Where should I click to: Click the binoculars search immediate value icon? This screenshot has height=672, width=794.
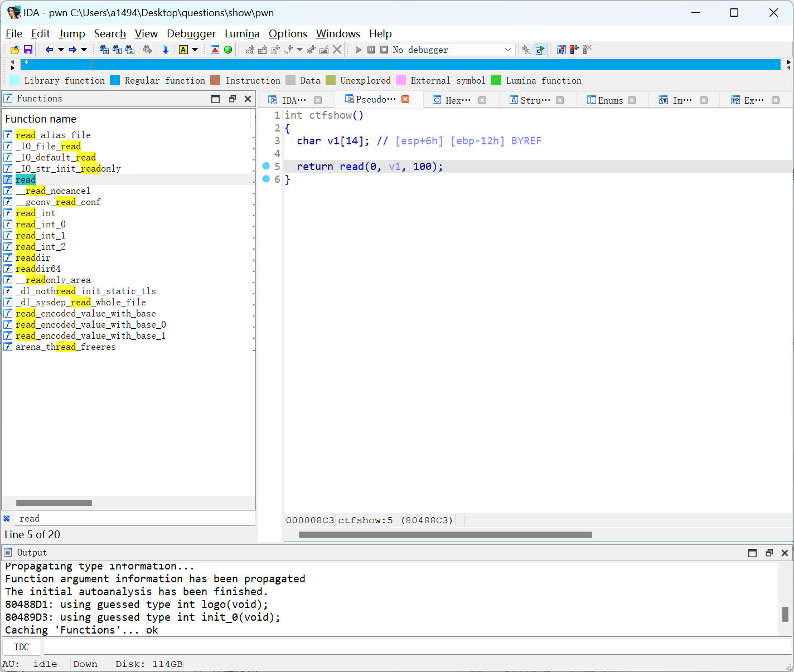pos(104,50)
